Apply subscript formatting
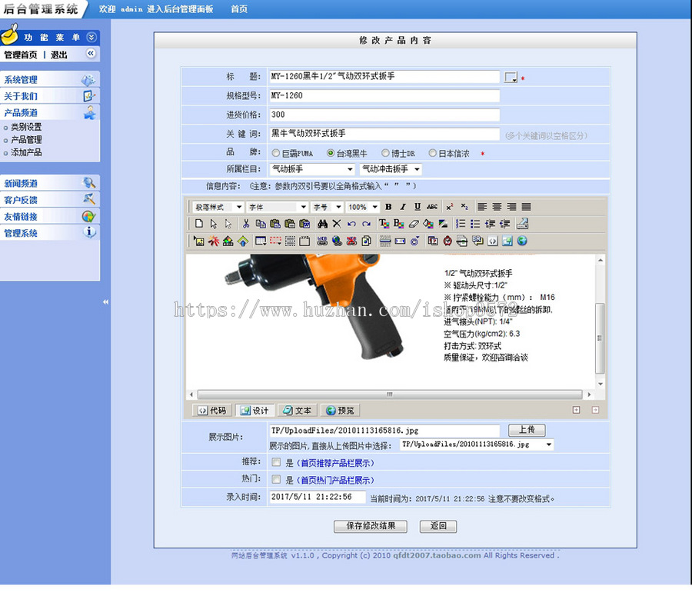The height and width of the screenshot is (616, 692). 464,207
